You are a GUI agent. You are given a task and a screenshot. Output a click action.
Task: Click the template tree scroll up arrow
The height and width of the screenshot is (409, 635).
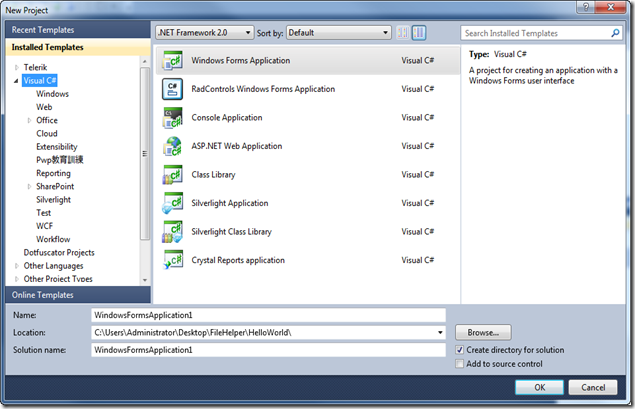coord(145,62)
